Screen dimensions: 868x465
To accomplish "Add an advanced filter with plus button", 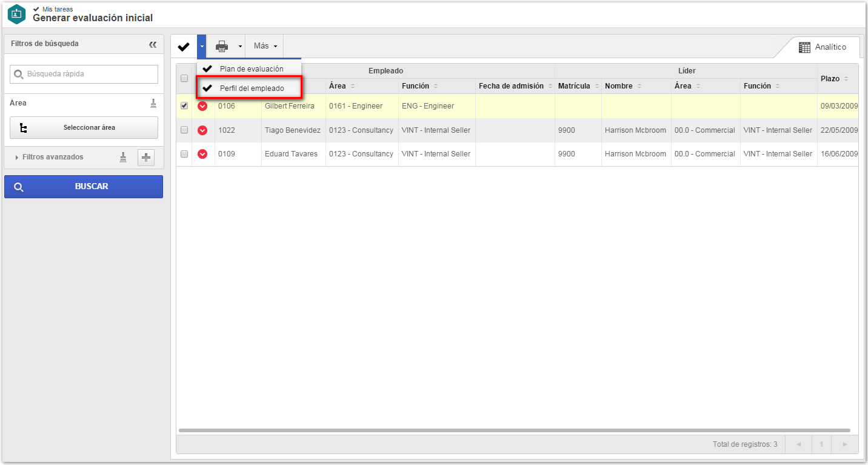I will tap(146, 158).
